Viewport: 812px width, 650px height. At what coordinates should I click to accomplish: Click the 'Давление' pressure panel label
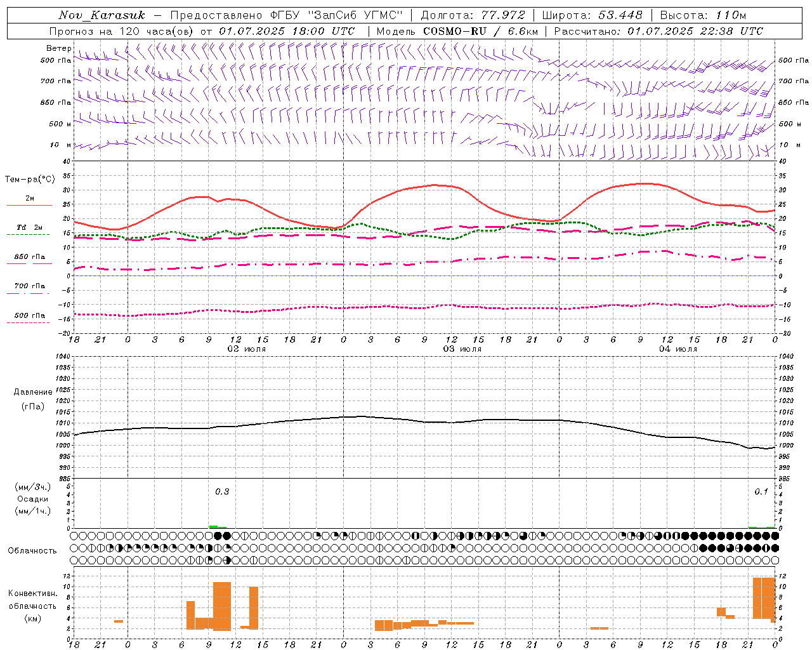[33, 392]
